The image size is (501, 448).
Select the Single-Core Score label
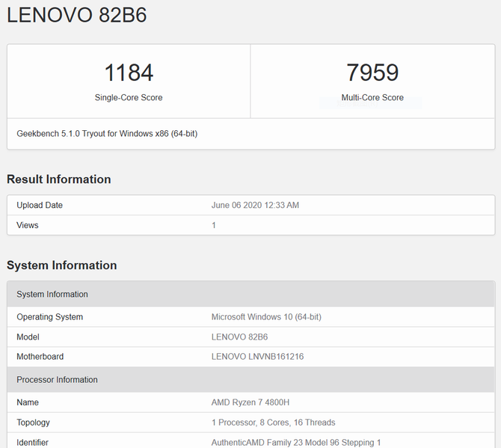pyautogui.click(x=129, y=98)
